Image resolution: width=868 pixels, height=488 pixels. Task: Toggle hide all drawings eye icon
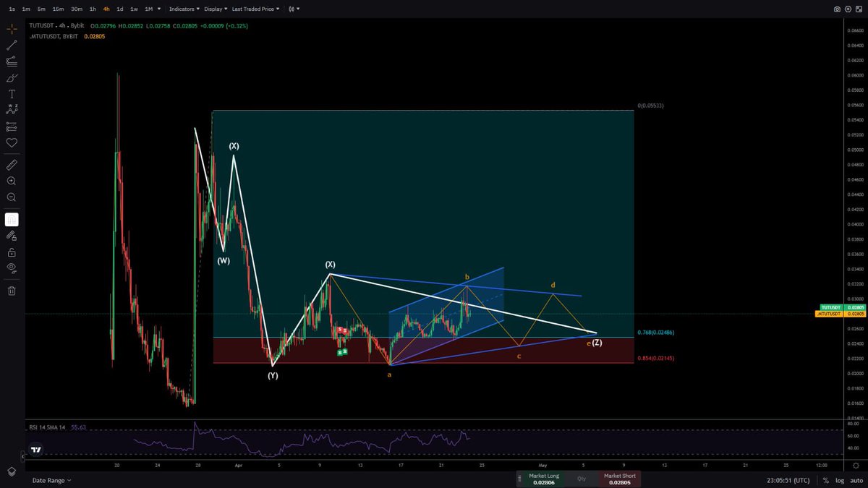tap(12, 268)
